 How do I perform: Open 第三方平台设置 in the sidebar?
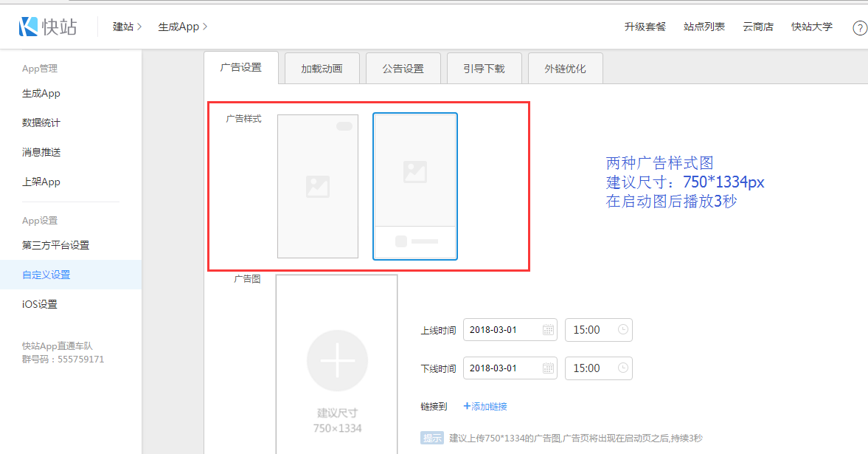pyautogui.click(x=55, y=245)
